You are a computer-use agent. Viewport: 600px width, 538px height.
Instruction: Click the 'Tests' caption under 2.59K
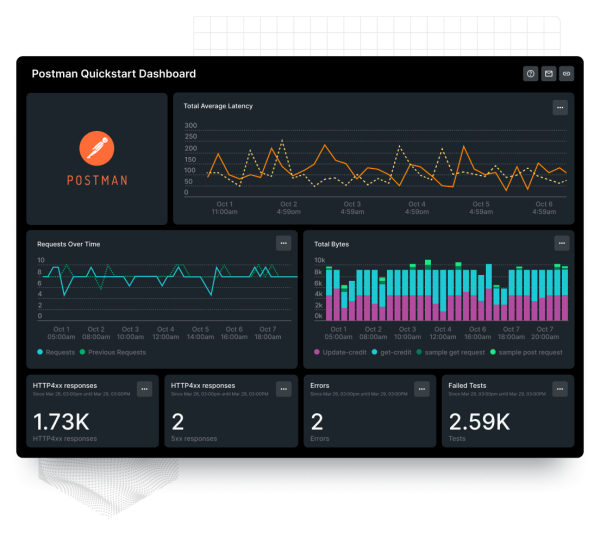pyautogui.click(x=457, y=439)
